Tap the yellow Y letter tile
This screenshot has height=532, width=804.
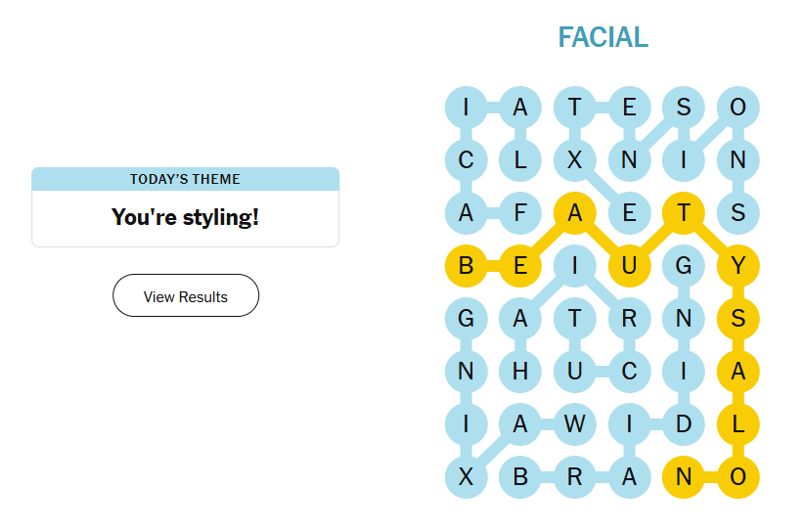pyautogui.click(x=738, y=265)
